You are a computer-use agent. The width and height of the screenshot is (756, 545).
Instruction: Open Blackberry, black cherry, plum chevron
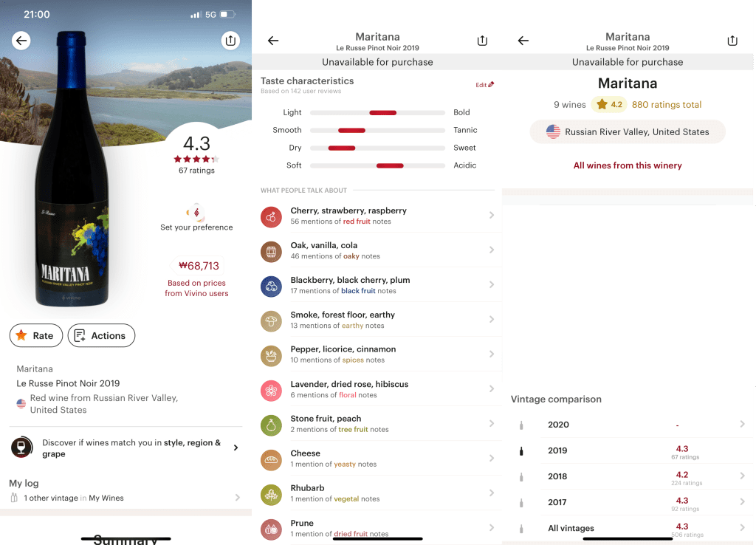[x=491, y=284]
